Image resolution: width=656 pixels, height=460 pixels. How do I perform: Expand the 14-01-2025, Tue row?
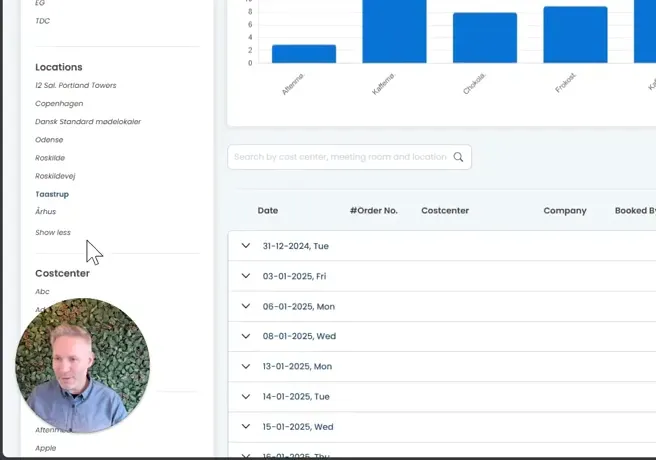(x=246, y=396)
